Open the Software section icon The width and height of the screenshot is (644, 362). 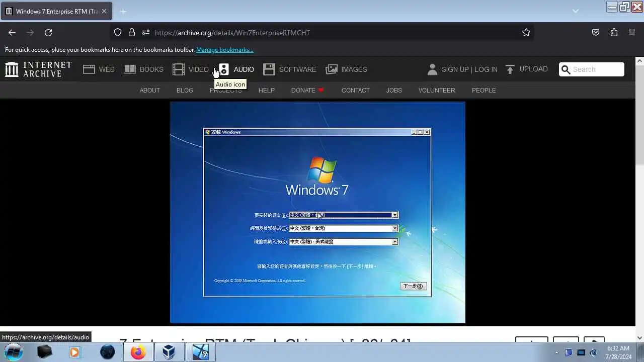pos(269,69)
